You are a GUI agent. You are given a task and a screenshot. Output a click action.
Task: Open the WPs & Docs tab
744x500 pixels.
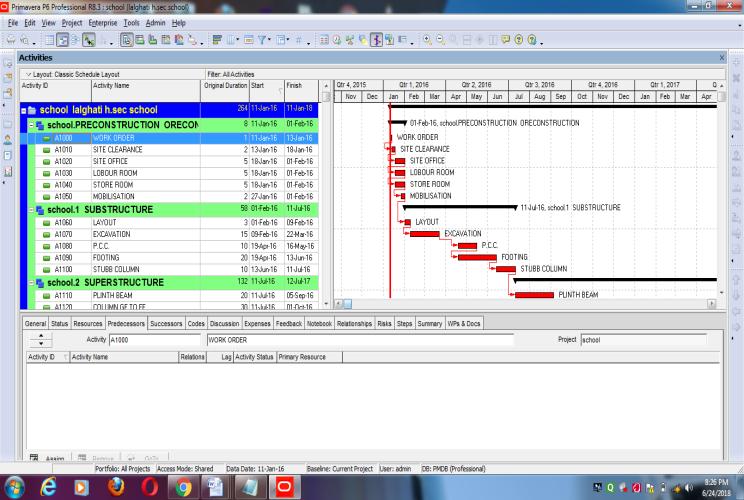464,324
